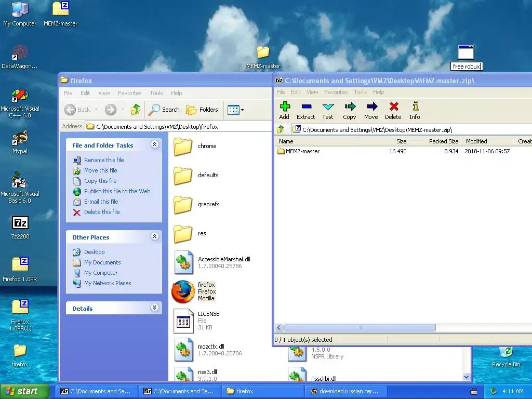
Task: Click the up-folder icon in 7-Zip
Action: coord(281,129)
